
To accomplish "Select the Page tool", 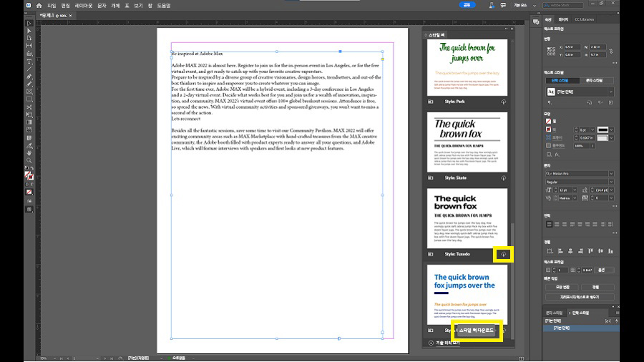I will (29, 38).
